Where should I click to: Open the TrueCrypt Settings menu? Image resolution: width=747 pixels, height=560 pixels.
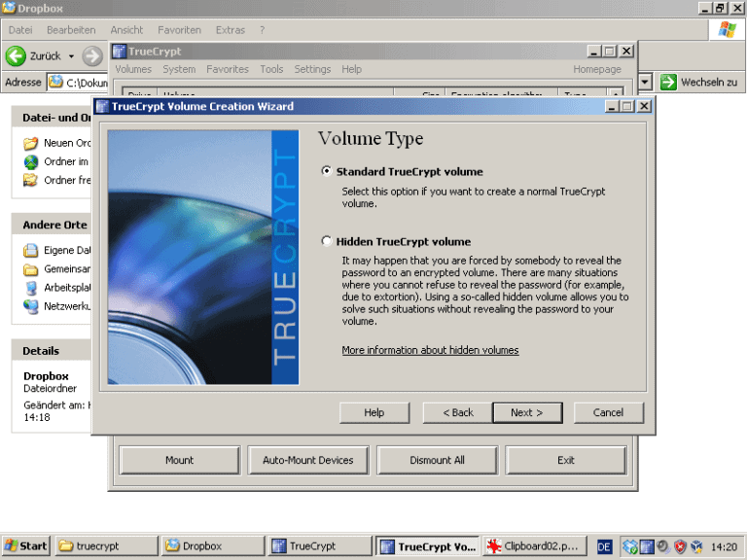312,69
